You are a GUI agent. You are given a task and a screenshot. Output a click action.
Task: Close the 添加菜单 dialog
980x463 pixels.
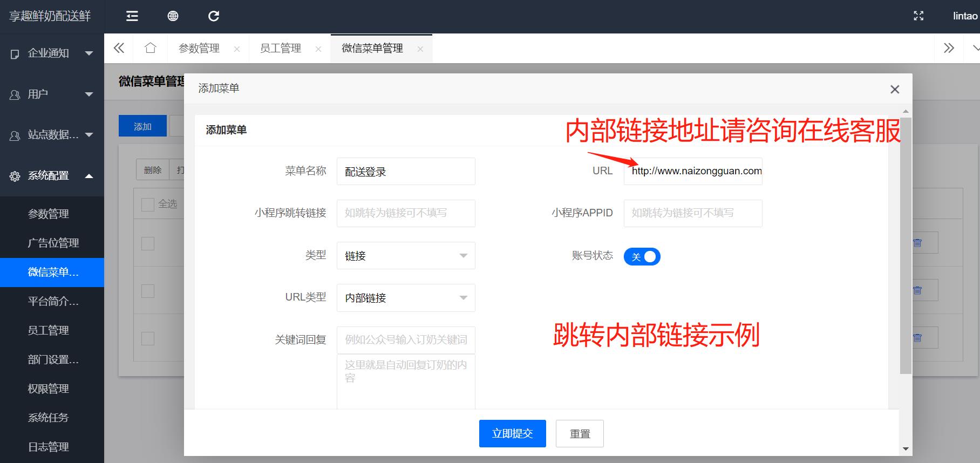coord(895,89)
